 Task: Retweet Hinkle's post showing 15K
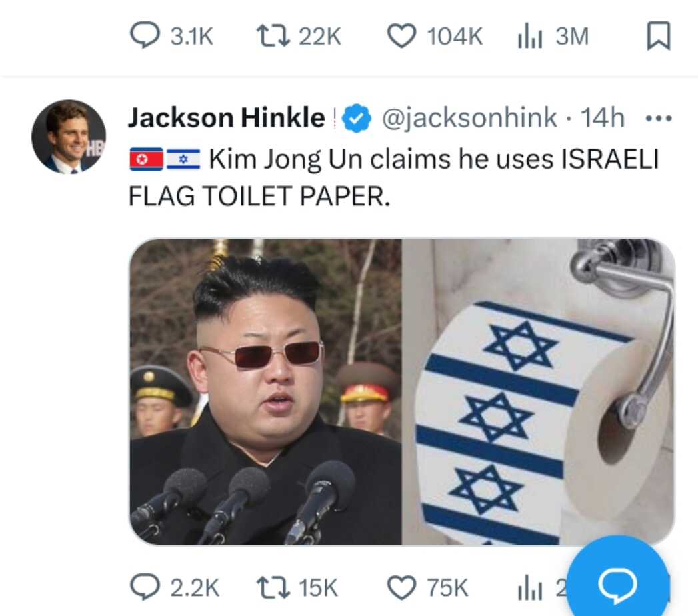(x=297, y=587)
